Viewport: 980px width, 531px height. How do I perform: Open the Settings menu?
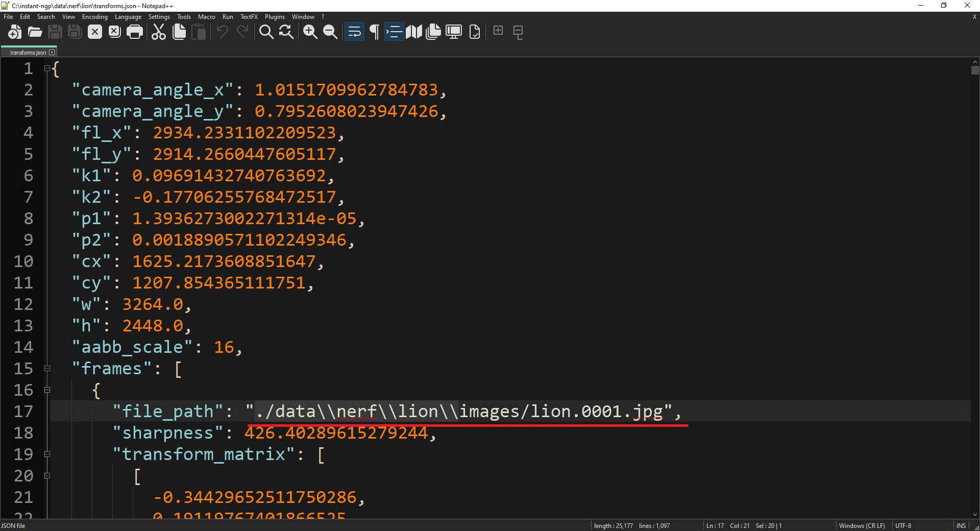[x=159, y=17]
